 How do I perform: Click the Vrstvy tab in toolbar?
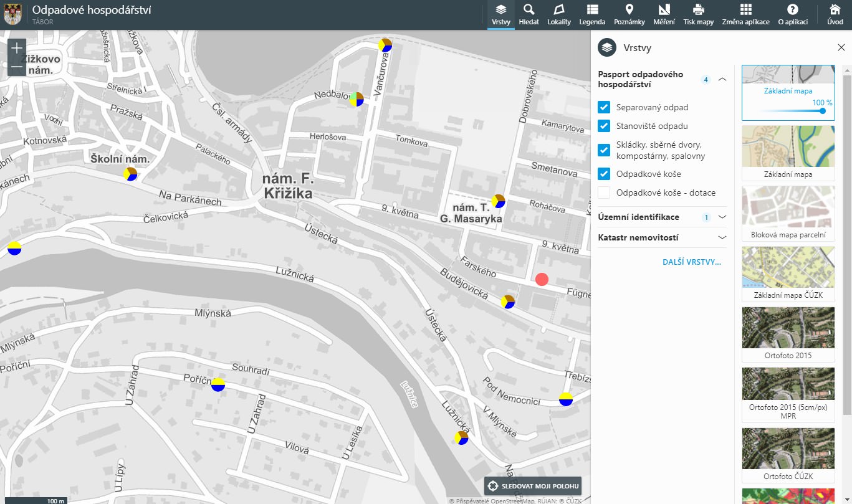[x=501, y=15]
